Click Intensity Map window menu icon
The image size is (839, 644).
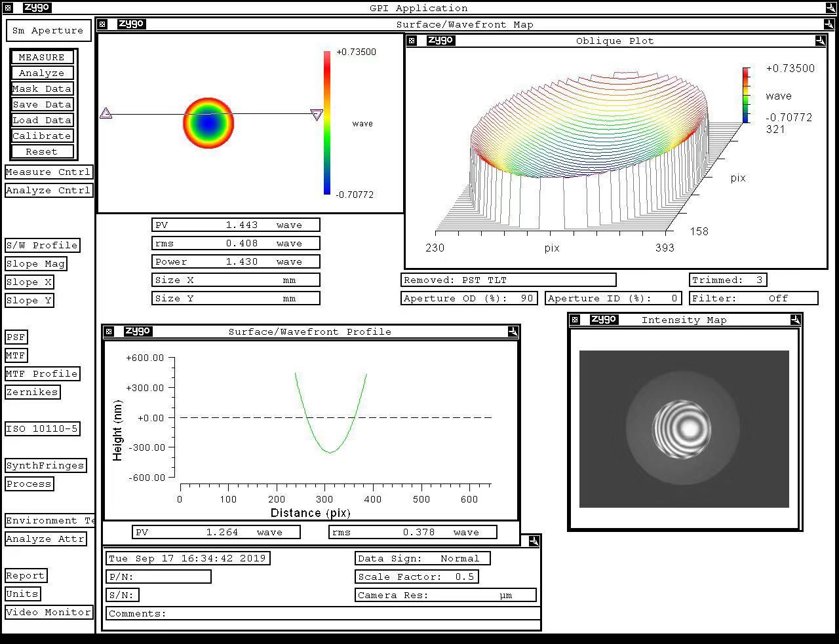(x=575, y=320)
